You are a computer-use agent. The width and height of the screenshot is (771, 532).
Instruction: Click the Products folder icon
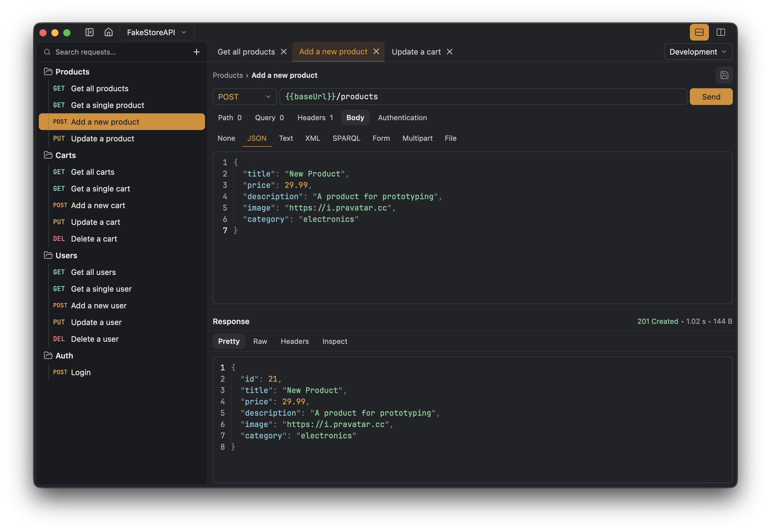click(x=48, y=72)
